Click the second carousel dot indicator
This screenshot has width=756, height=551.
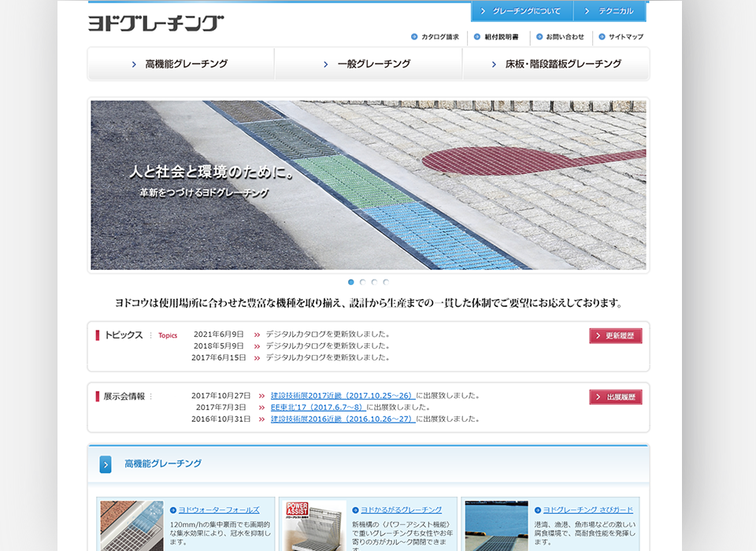[x=362, y=281]
